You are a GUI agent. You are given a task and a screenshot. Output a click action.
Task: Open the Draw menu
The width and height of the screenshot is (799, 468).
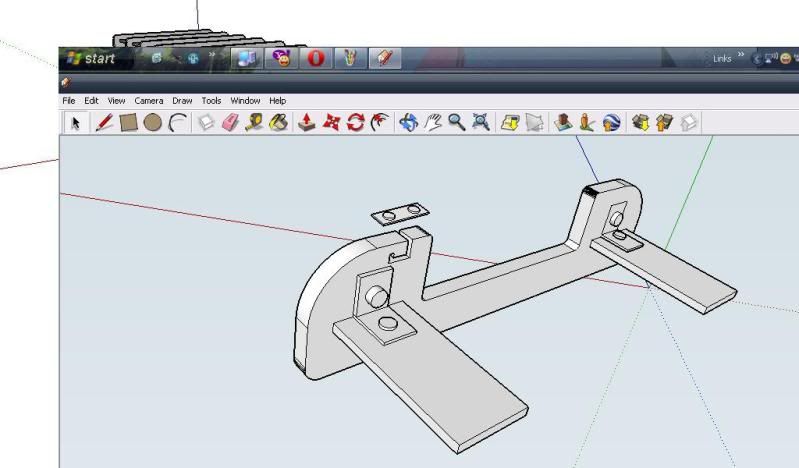tap(182, 100)
